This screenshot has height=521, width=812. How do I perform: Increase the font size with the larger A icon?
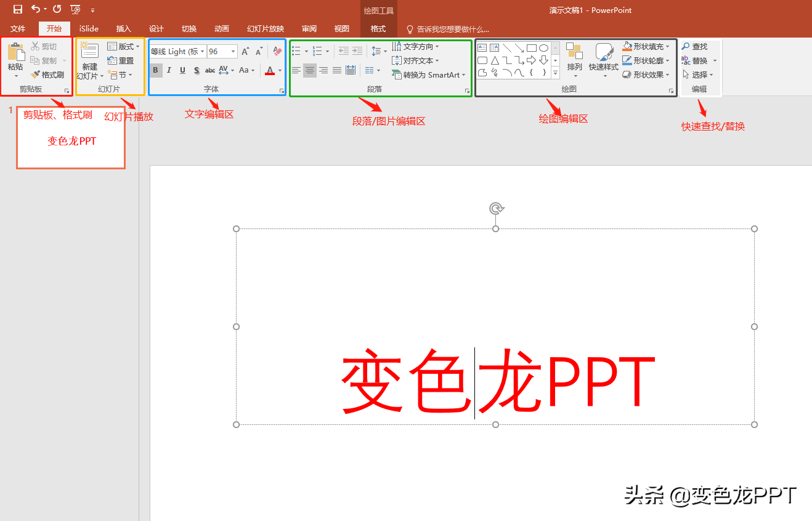coord(245,52)
